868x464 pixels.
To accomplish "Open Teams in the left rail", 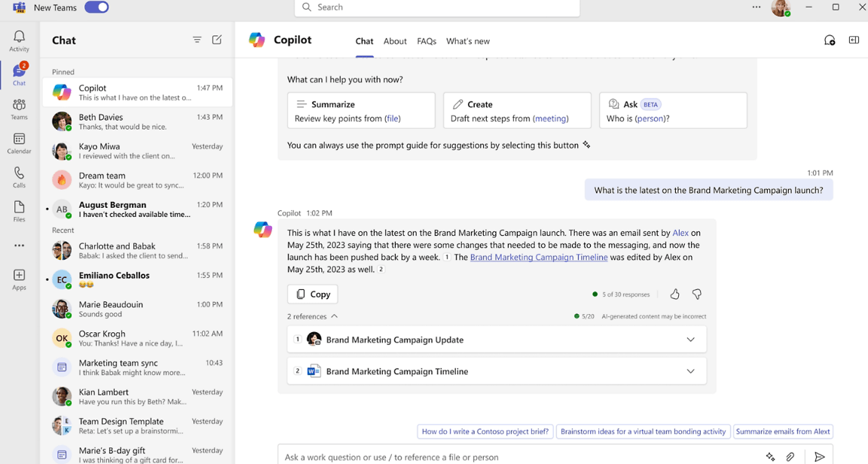I will [19, 109].
